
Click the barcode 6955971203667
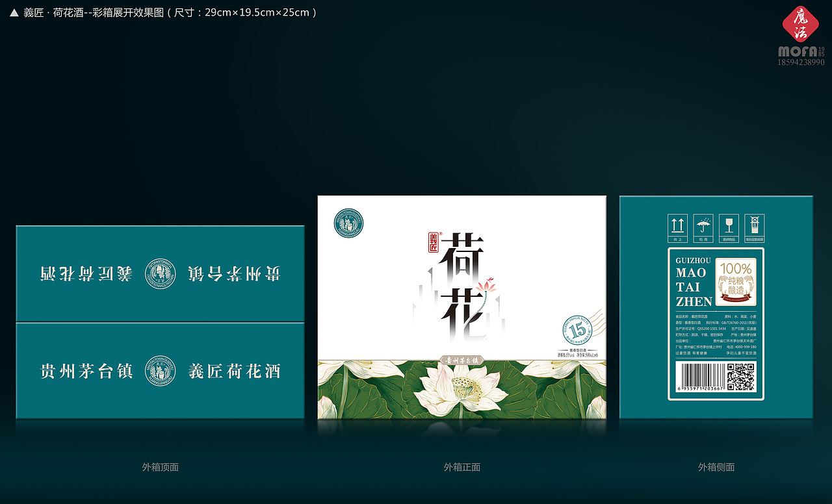701,377
